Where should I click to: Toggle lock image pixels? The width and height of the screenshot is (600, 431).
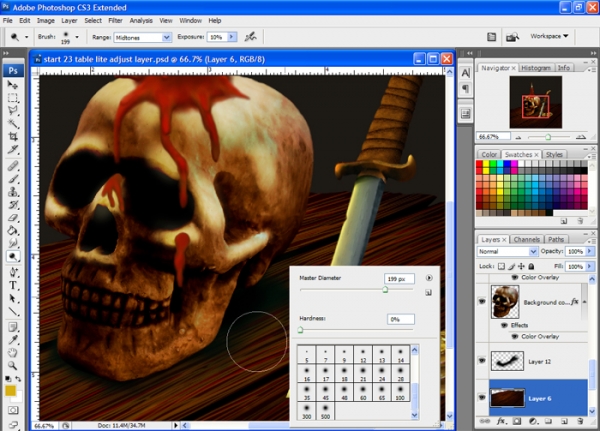pos(511,266)
